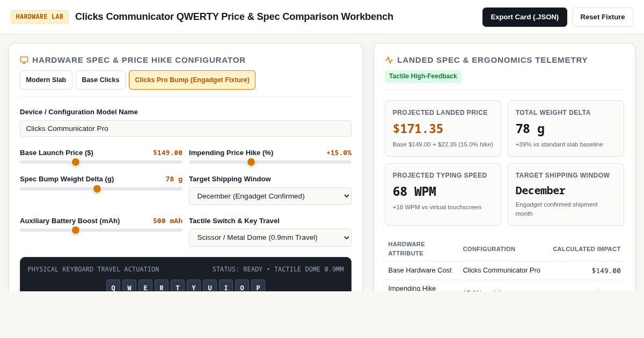Click the Tactile High-Feedback status badge
Viewport: 644px width, 338px height.
(x=423, y=77)
